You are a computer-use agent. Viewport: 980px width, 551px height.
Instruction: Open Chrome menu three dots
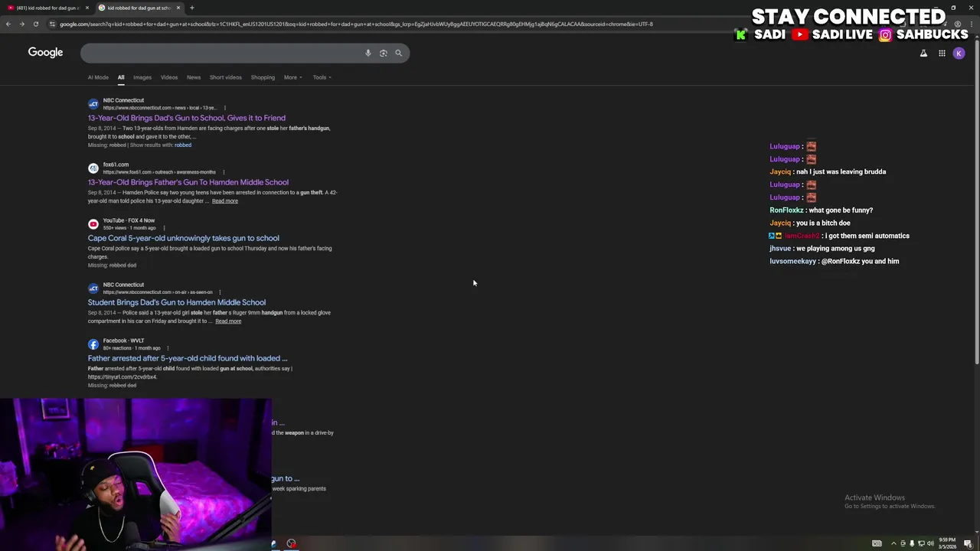coord(970,24)
